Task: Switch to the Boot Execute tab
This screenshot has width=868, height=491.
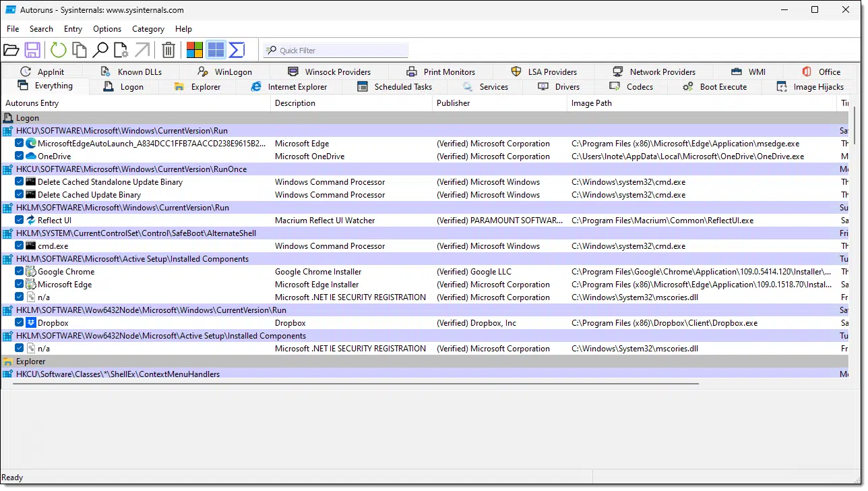Action: [x=714, y=86]
